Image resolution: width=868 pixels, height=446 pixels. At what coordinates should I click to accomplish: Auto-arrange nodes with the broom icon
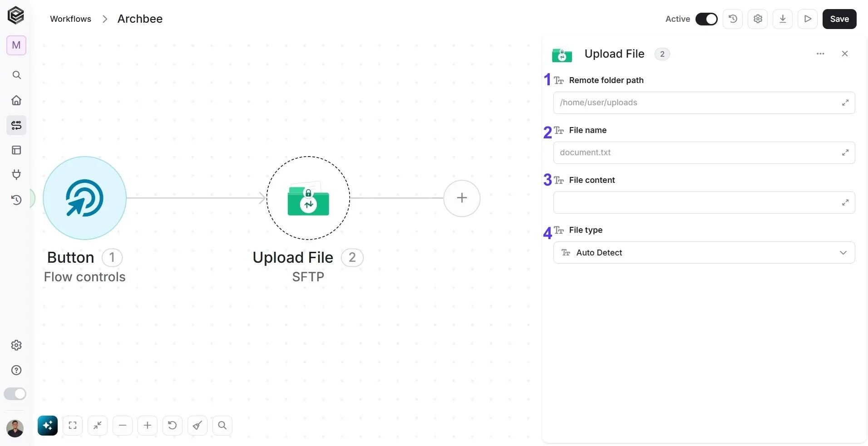(x=197, y=426)
